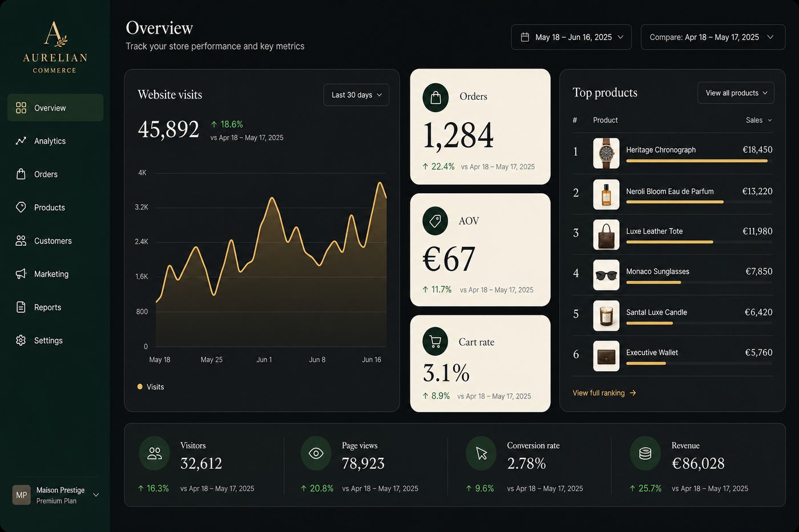The width and height of the screenshot is (799, 532).
Task: Open the May 18 – Jun 16 date picker
Action: pyautogui.click(x=571, y=37)
